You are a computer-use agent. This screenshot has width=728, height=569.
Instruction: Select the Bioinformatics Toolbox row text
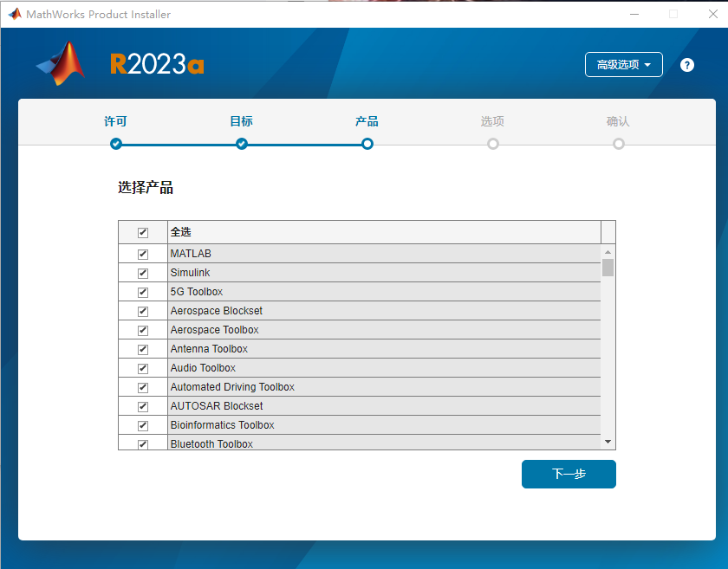point(223,425)
